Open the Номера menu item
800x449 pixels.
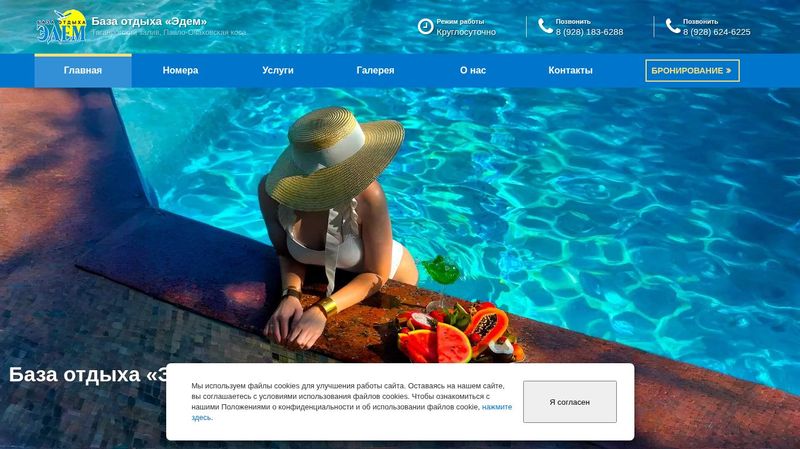(180, 70)
